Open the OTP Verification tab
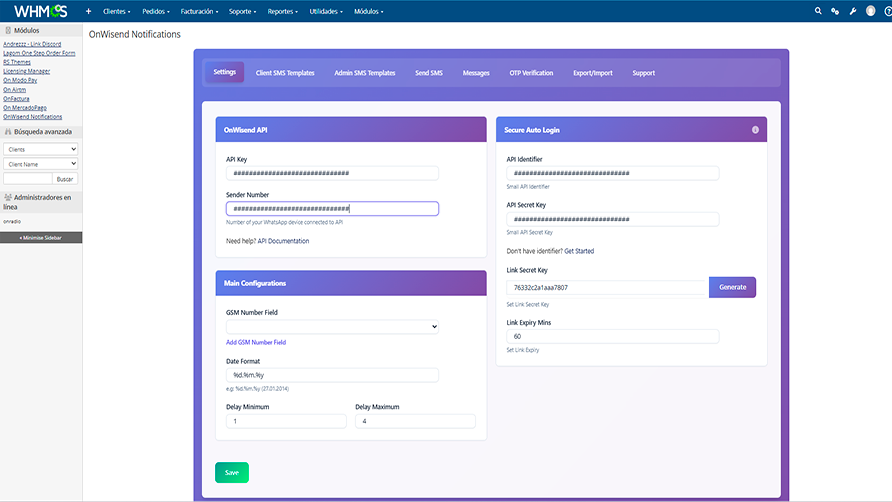 click(531, 73)
